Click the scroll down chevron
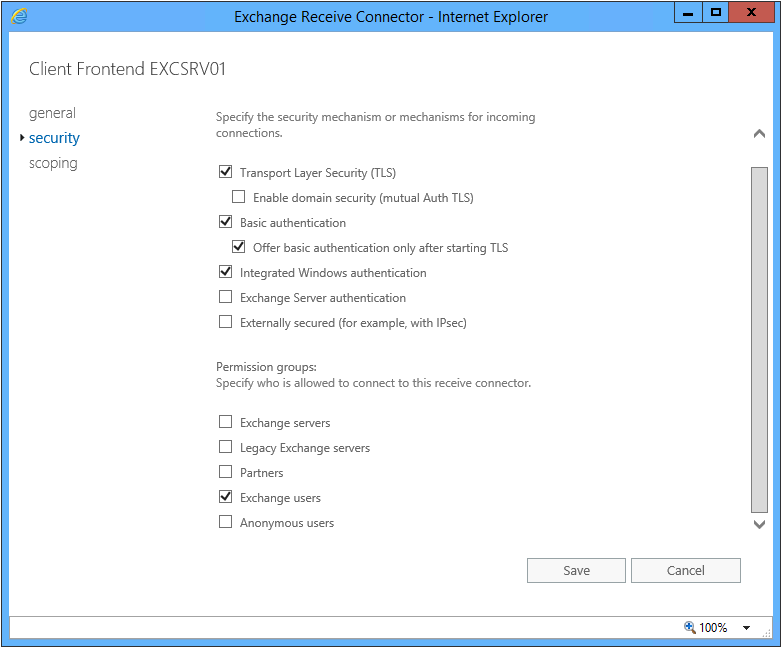Viewport: 783px width, 649px height. pyautogui.click(x=759, y=524)
